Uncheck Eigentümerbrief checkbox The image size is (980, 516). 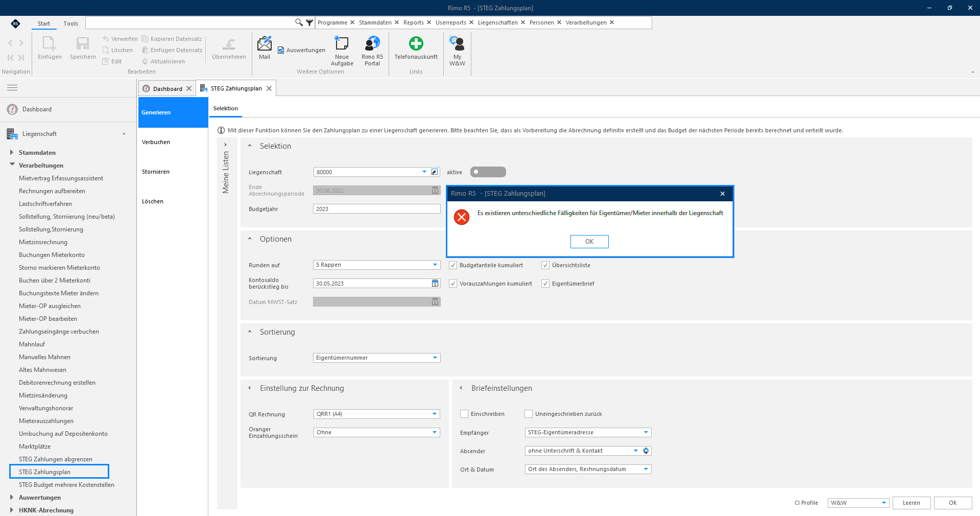click(x=545, y=284)
